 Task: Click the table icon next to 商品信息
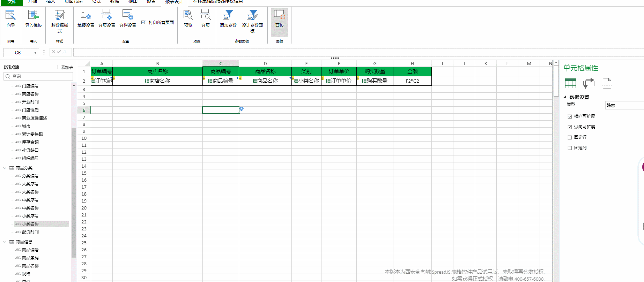click(x=12, y=242)
